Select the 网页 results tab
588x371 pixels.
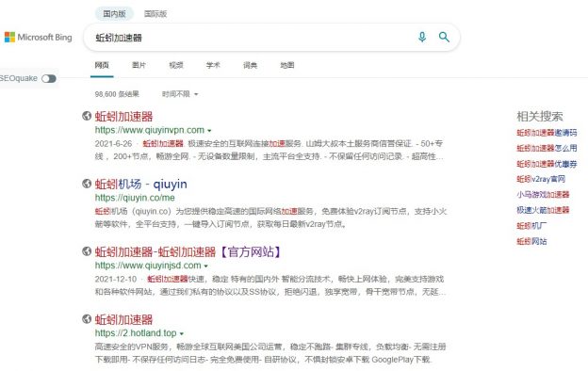pyautogui.click(x=102, y=65)
